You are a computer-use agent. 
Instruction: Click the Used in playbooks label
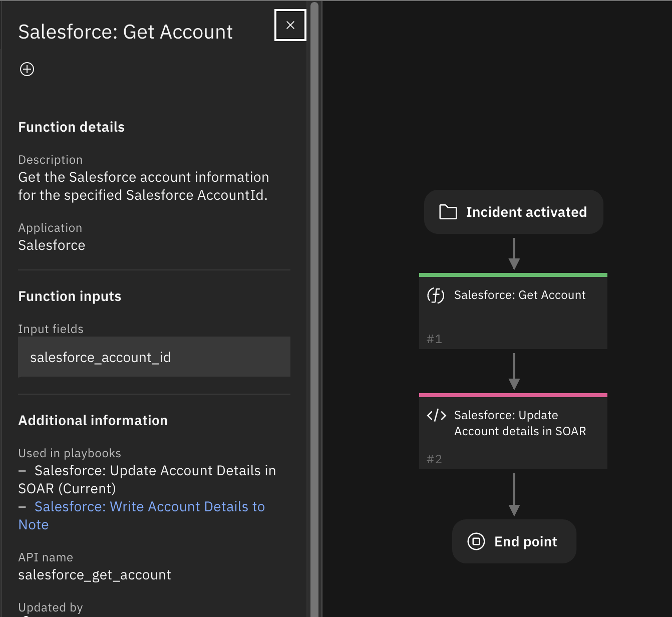pyautogui.click(x=70, y=453)
